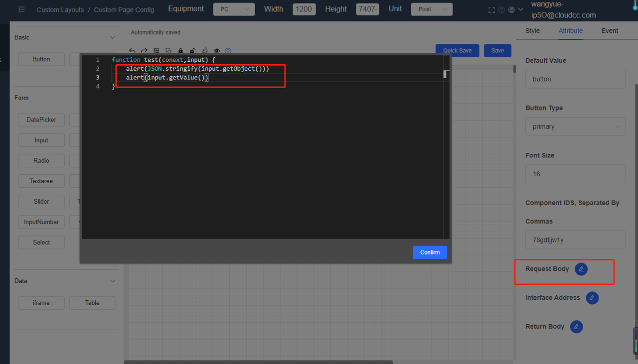Click the open padlock unlock icon

(x=192, y=51)
